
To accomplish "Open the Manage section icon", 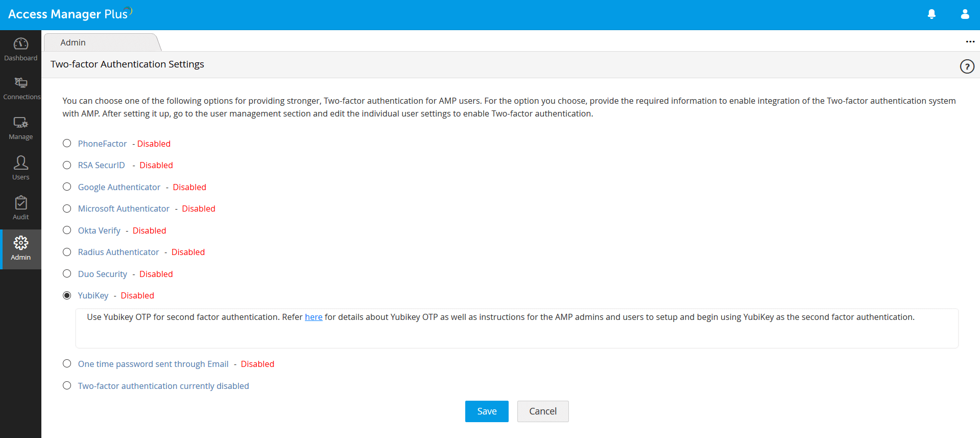I will (20, 123).
